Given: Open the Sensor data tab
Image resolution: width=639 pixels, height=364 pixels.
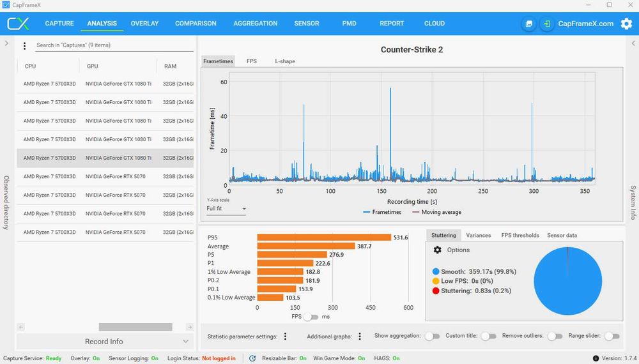Looking at the screenshot, I should (x=562, y=236).
